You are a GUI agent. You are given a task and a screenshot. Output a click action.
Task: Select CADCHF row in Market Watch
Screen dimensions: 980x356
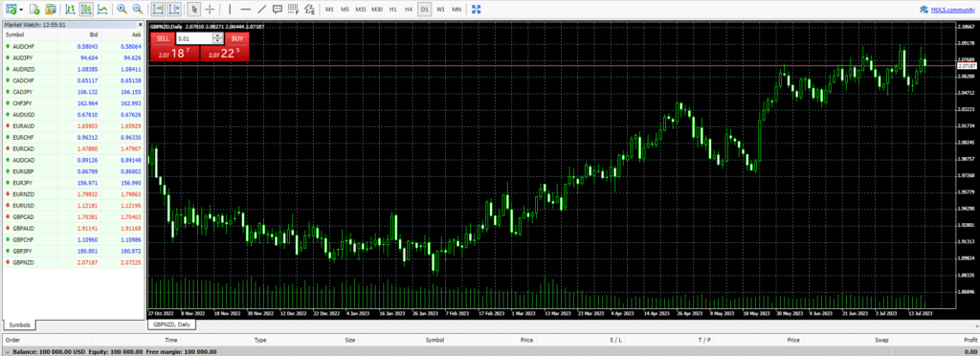(x=74, y=80)
